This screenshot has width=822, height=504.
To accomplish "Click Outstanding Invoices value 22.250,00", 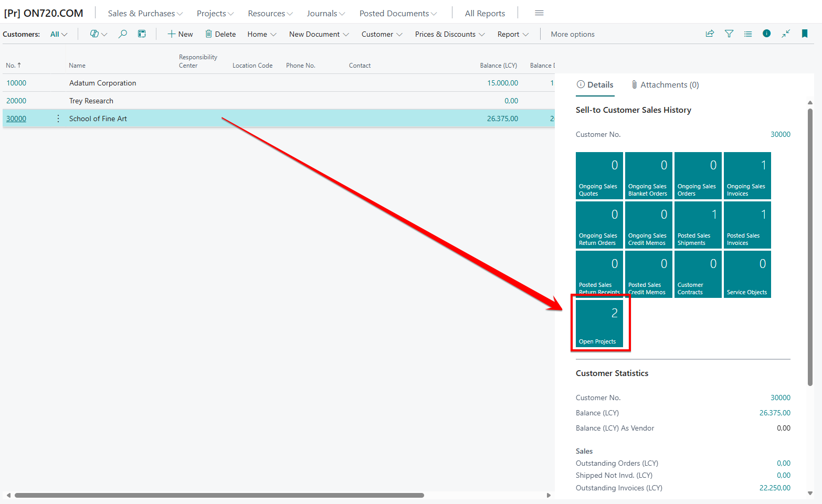I will point(775,488).
